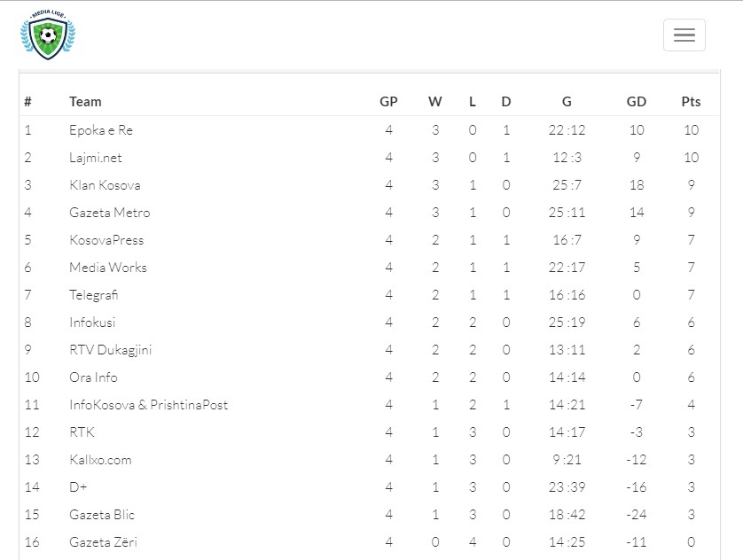
Task: Click the Media Liga shield logo
Action: click(x=48, y=35)
